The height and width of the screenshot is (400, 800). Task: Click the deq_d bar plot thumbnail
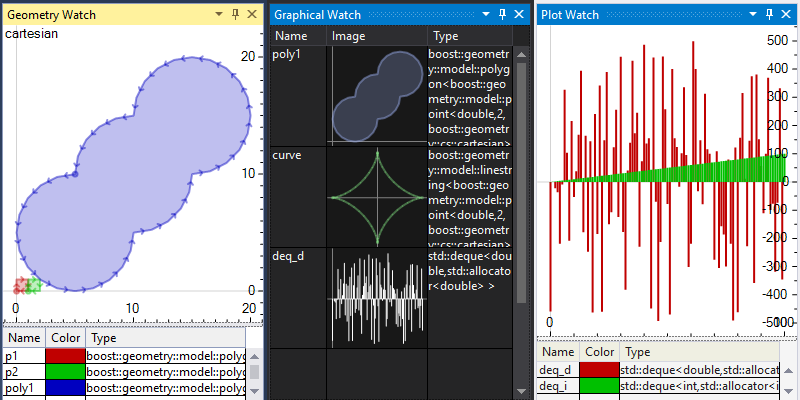(x=377, y=298)
